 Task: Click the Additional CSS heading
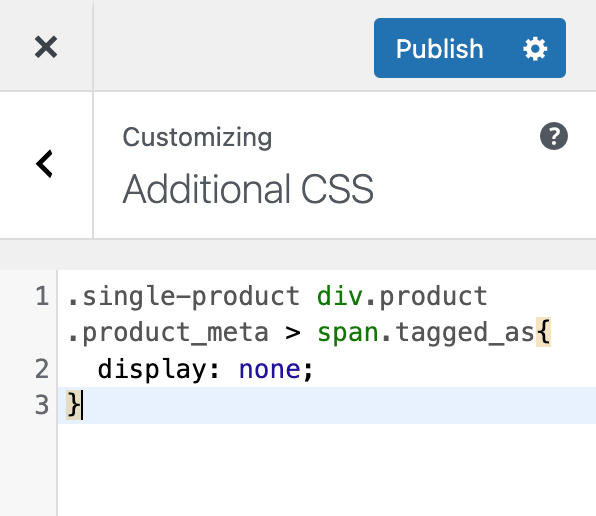248,189
